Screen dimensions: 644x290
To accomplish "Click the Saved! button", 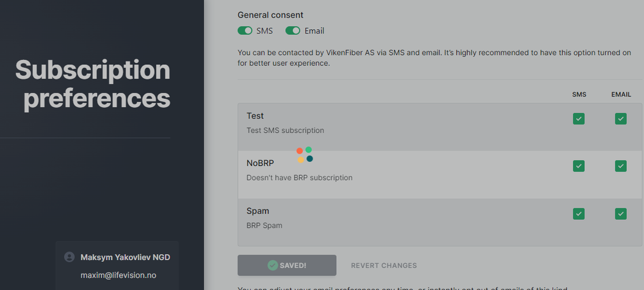I will [287, 266].
